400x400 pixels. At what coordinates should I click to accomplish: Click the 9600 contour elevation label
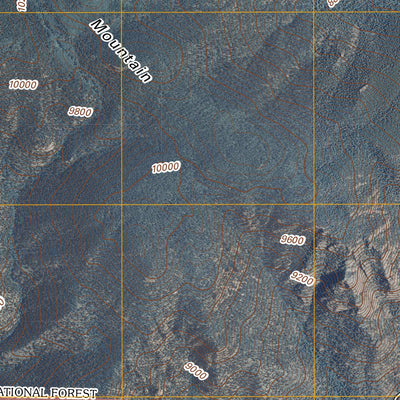pos(292,240)
